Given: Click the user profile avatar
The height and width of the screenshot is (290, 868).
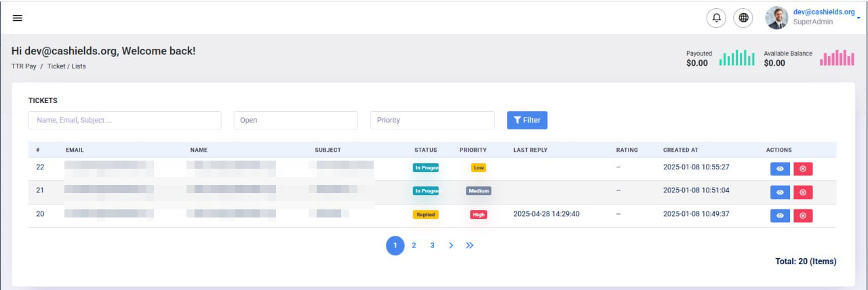Looking at the screenshot, I should point(776,18).
